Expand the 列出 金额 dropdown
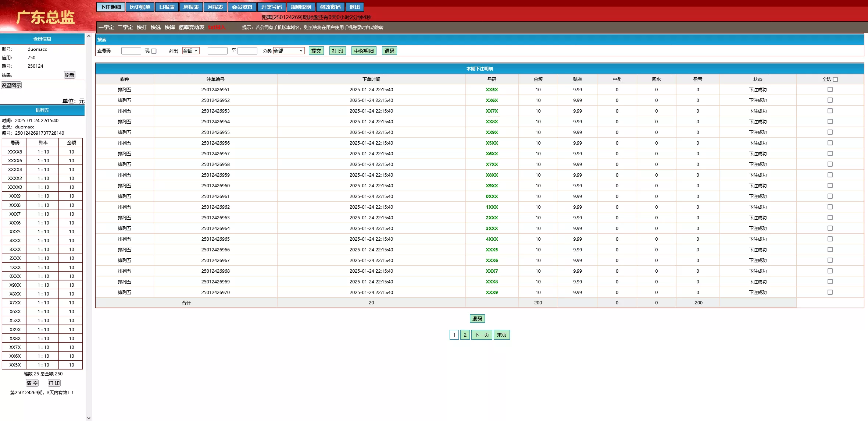The width and height of the screenshot is (868, 421). tap(191, 51)
